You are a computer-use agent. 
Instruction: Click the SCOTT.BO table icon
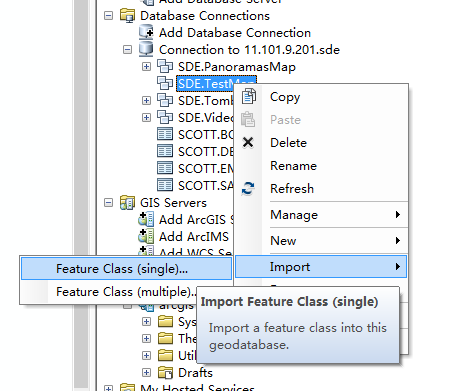165,134
